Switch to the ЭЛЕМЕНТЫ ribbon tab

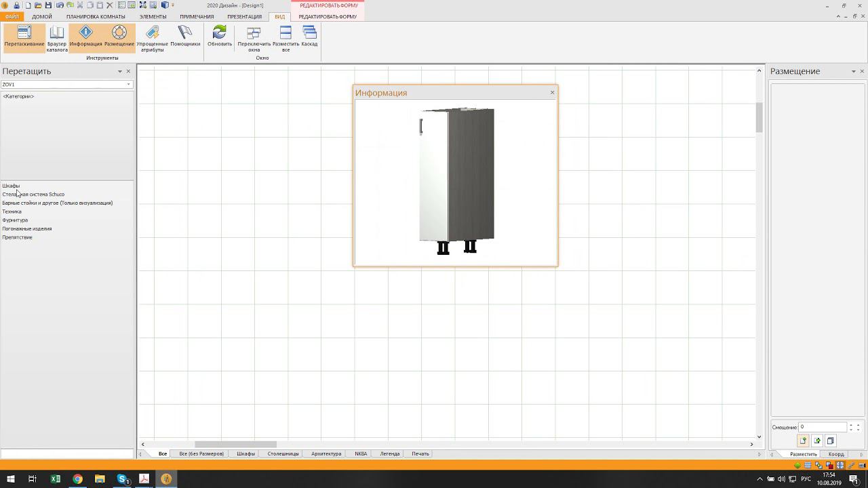(153, 16)
